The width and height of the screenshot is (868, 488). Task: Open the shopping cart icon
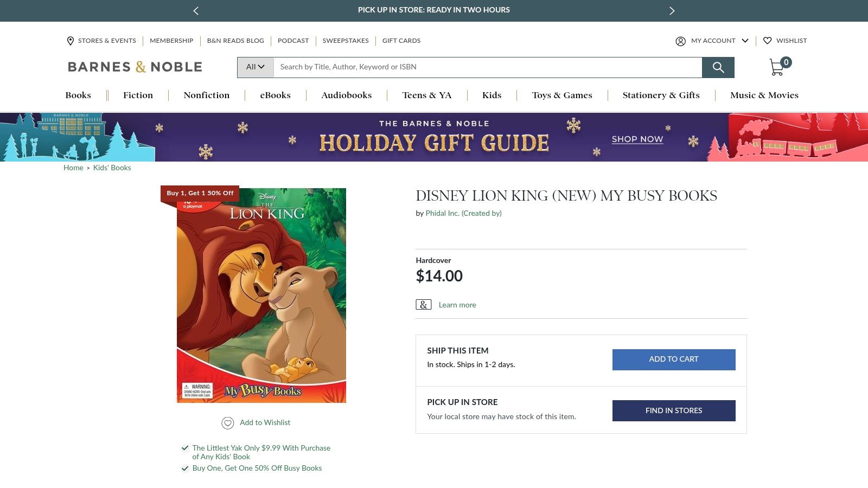pyautogui.click(x=777, y=66)
